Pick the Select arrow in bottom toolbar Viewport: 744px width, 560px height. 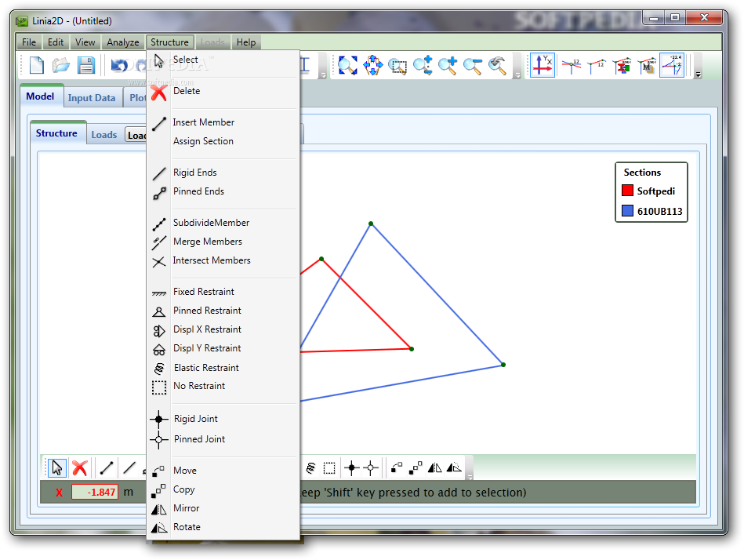coord(57,468)
